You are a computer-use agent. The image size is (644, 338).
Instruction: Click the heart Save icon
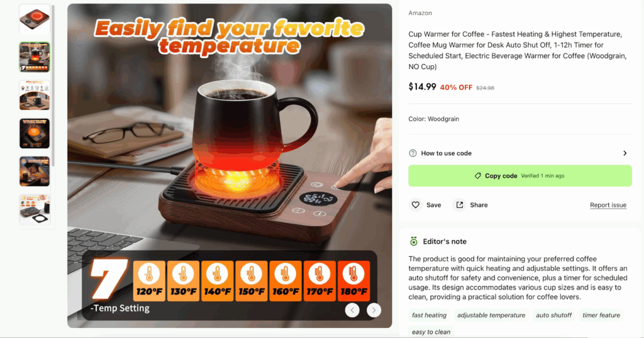[416, 205]
